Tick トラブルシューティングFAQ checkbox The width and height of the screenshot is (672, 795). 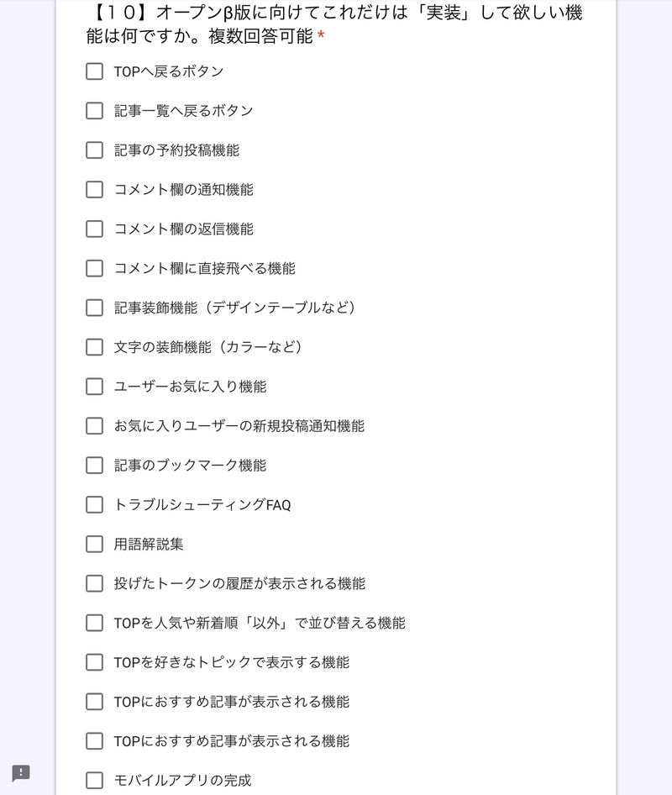pyautogui.click(x=94, y=505)
